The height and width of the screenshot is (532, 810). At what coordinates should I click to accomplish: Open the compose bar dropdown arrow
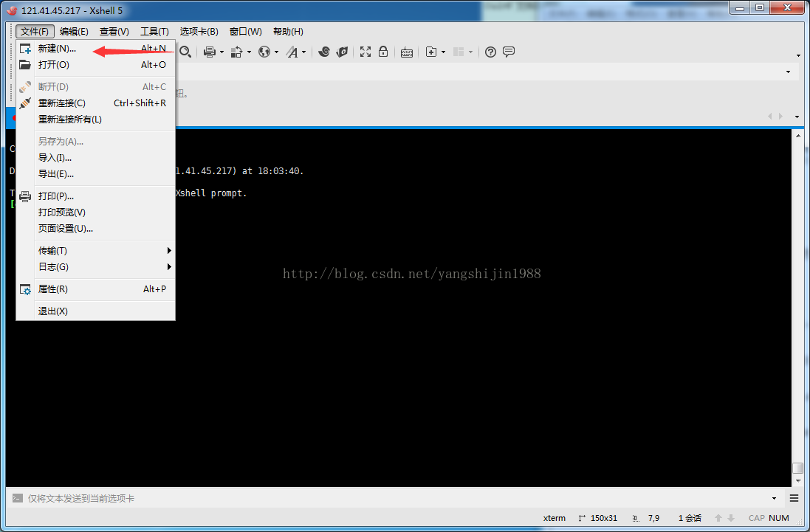(774, 499)
